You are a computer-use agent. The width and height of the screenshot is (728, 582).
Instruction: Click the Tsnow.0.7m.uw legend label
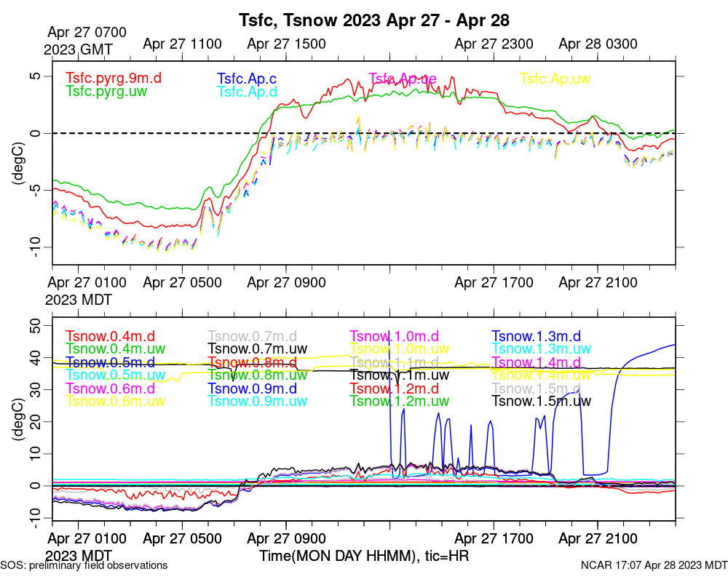point(258,348)
